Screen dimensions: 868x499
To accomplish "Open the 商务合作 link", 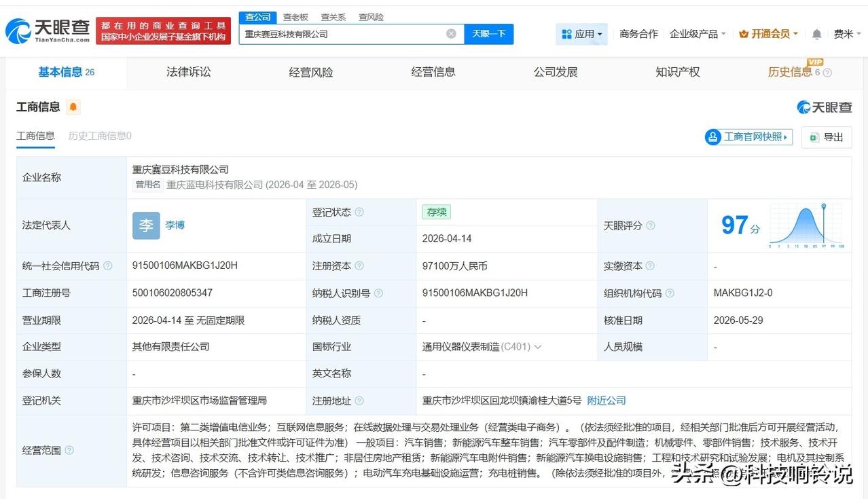I will 638,34.
